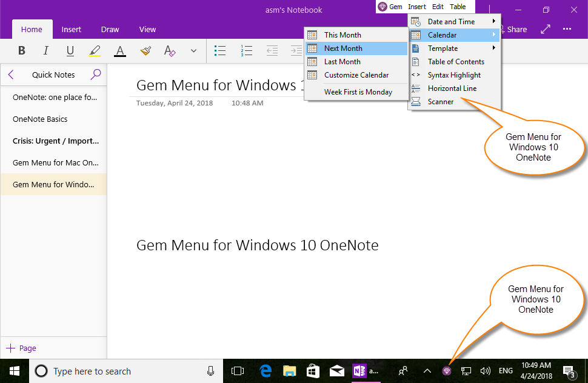Image resolution: width=588 pixels, height=383 pixels.
Task: Open page OneNote: one place fo...
Action: point(53,98)
